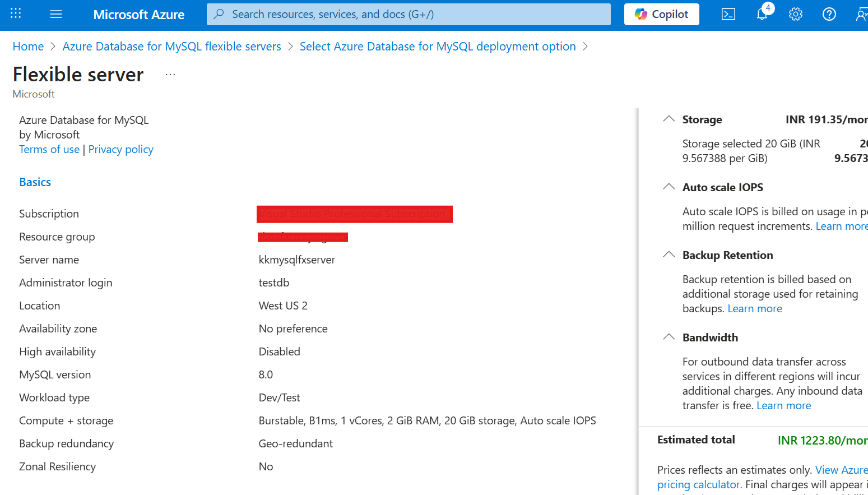Image resolution: width=868 pixels, height=495 pixels.
Task: Open the ellipsis menu beside Flexible server
Action: pos(170,75)
